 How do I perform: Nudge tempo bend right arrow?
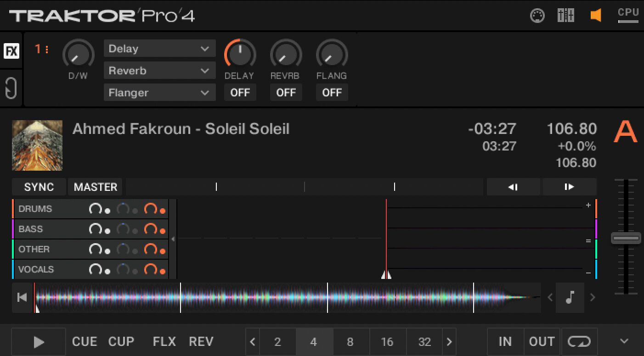point(569,187)
